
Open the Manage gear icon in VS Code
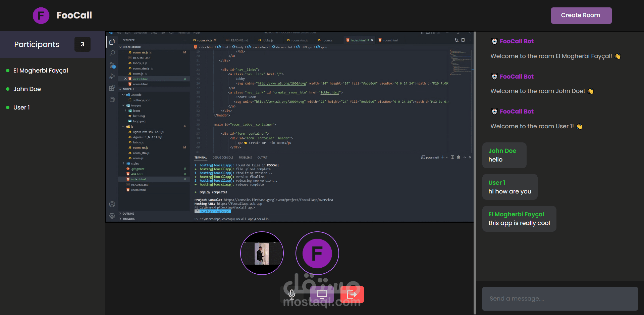click(x=112, y=216)
